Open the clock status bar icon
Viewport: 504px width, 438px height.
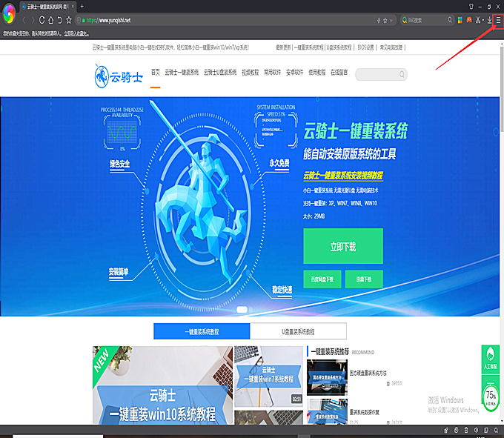tap(456, 431)
